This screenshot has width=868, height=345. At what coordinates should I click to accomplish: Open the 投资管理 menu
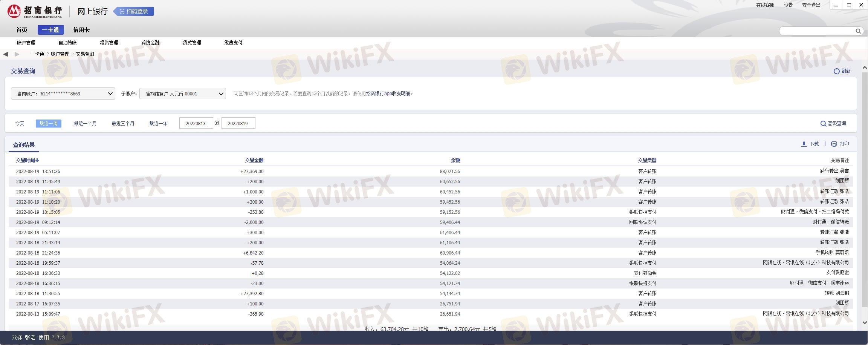(x=109, y=43)
